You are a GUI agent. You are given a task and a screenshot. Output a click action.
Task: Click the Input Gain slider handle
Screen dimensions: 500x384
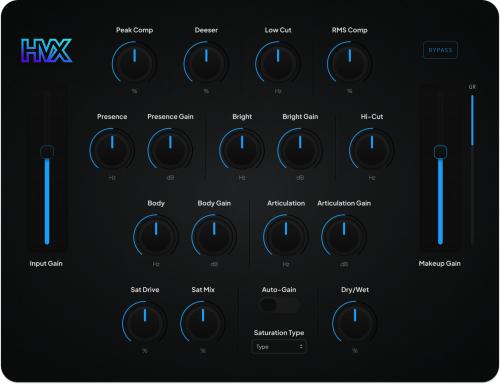[47, 152]
